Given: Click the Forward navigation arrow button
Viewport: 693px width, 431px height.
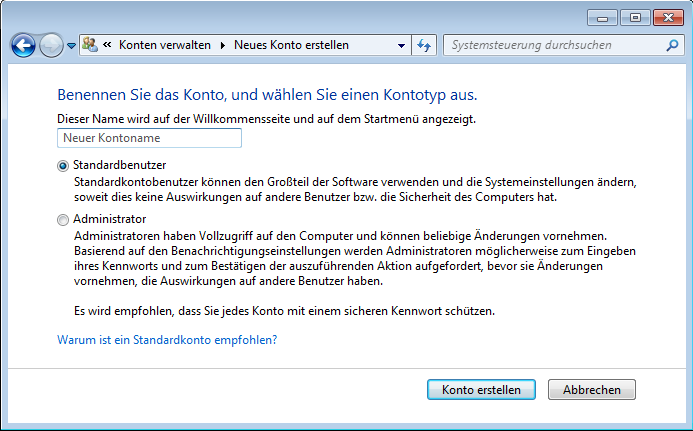Looking at the screenshot, I should click(51, 45).
